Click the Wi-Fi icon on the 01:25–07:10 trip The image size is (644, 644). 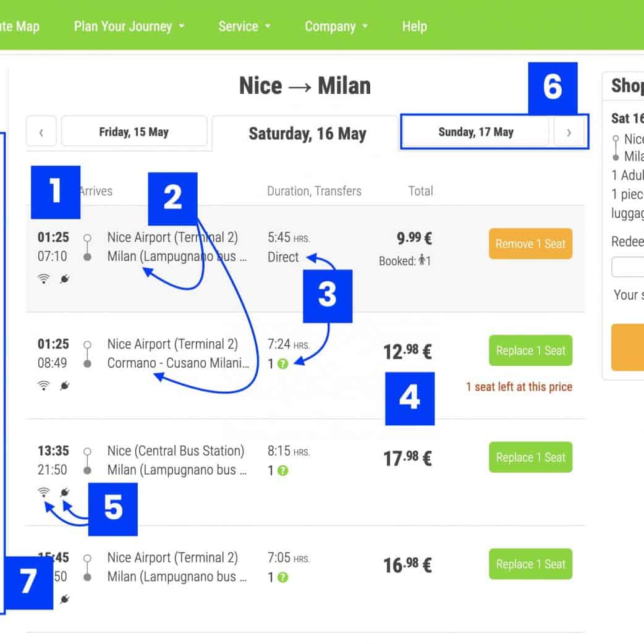43,279
